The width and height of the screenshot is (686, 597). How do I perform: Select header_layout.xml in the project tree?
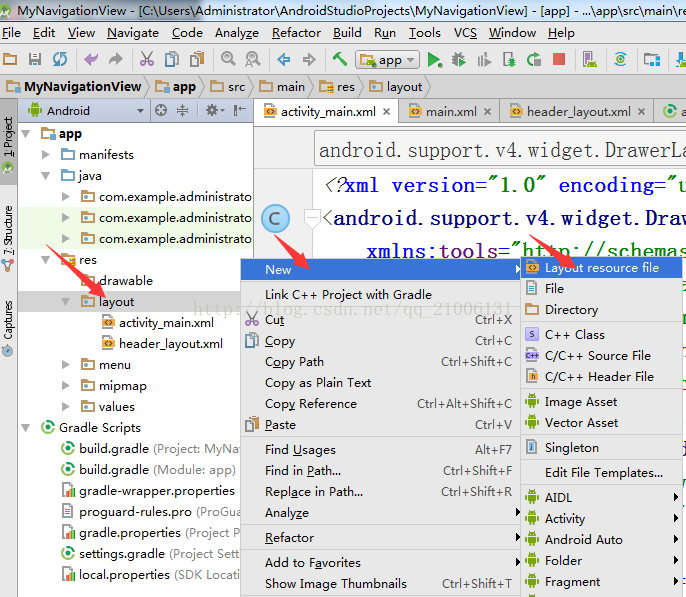pyautogui.click(x=162, y=344)
